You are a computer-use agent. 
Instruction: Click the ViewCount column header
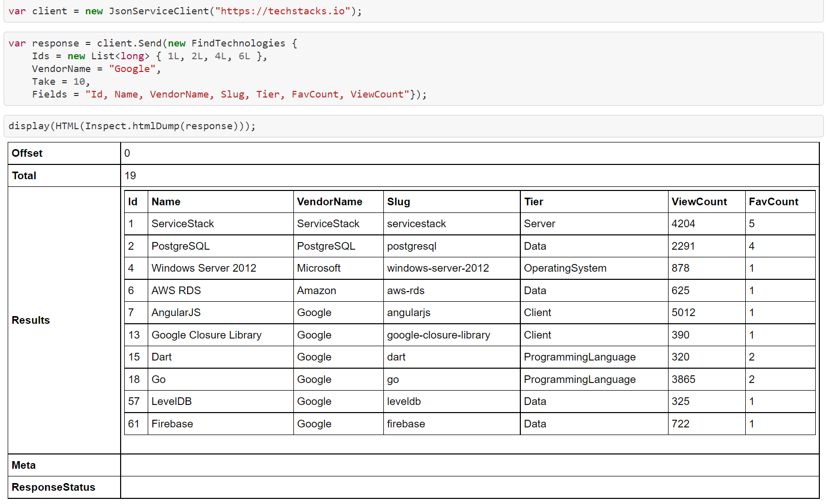click(706, 202)
